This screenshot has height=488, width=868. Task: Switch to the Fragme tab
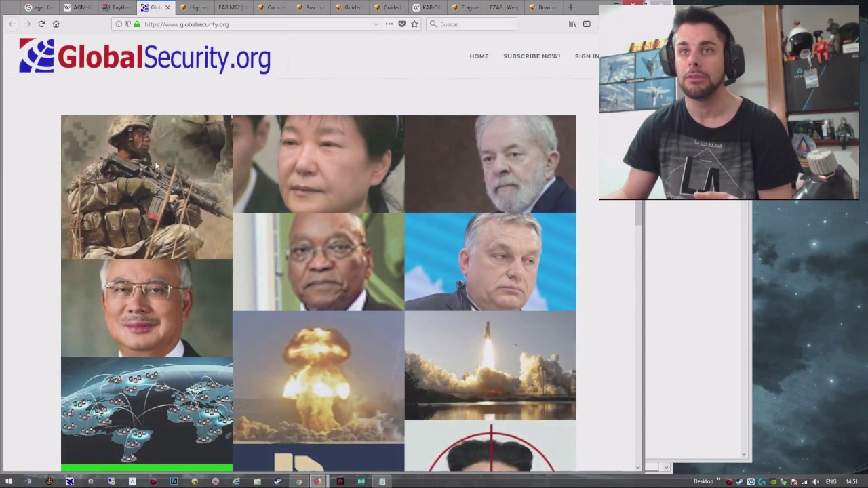click(467, 7)
